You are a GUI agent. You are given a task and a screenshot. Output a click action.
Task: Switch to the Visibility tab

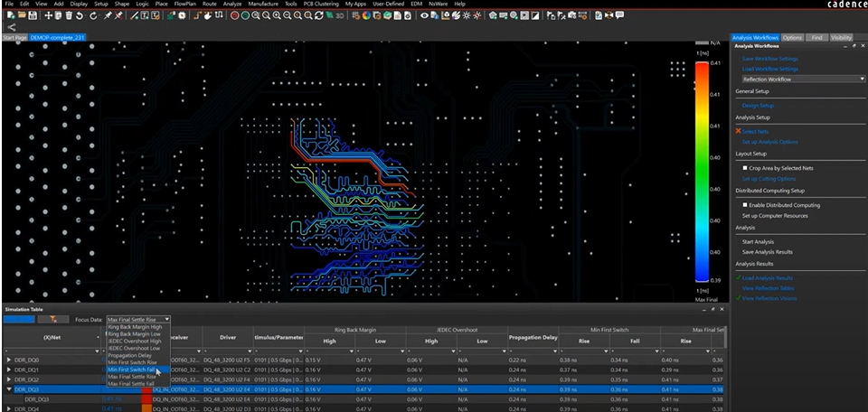tap(841, 38)
